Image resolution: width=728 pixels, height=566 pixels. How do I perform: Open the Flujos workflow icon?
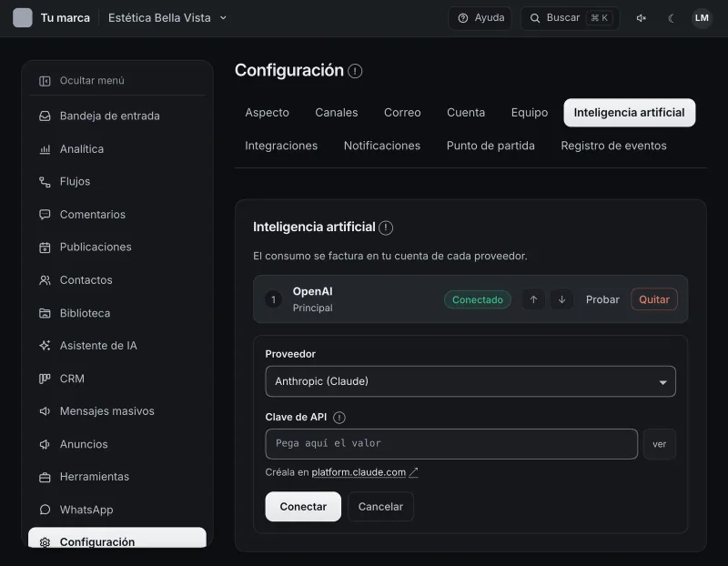45,182
